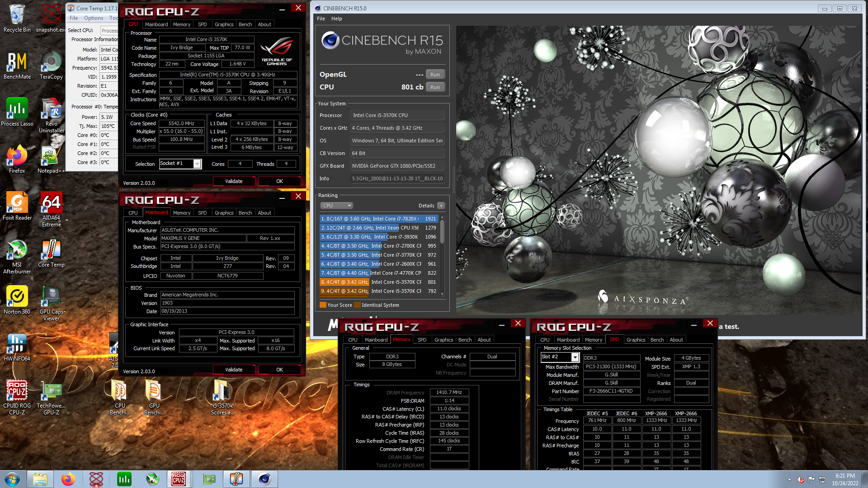Launch the AIDA64 Extreme desktop icon

tap(51, 209)
